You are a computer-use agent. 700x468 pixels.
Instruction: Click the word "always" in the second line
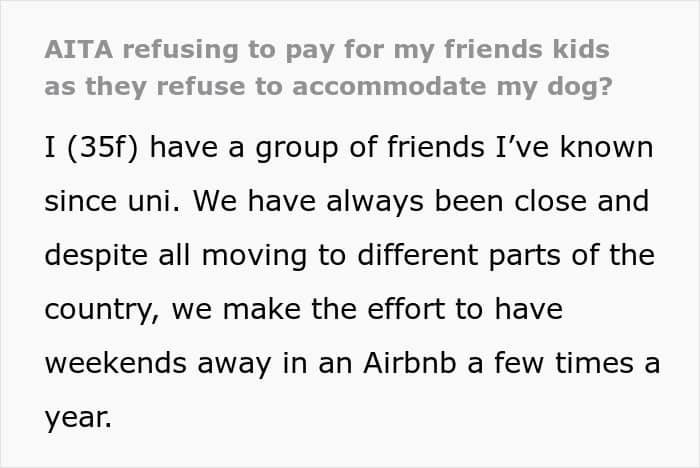pyautogui.click(x=375, y=202)
